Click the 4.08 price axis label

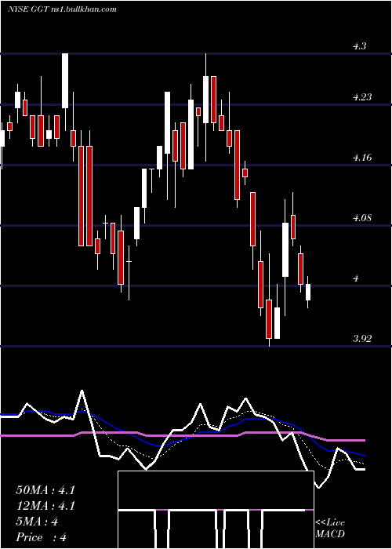[x=362, y=218]
